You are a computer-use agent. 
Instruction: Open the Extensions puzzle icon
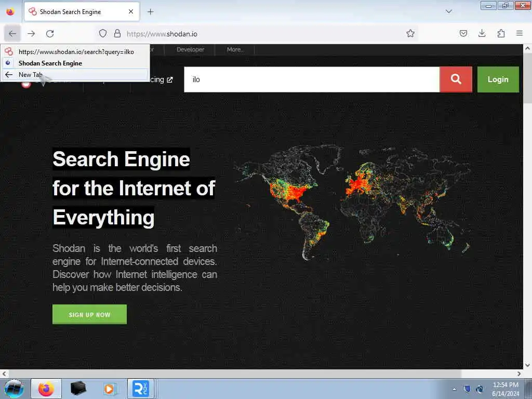(x=501, y=33)
